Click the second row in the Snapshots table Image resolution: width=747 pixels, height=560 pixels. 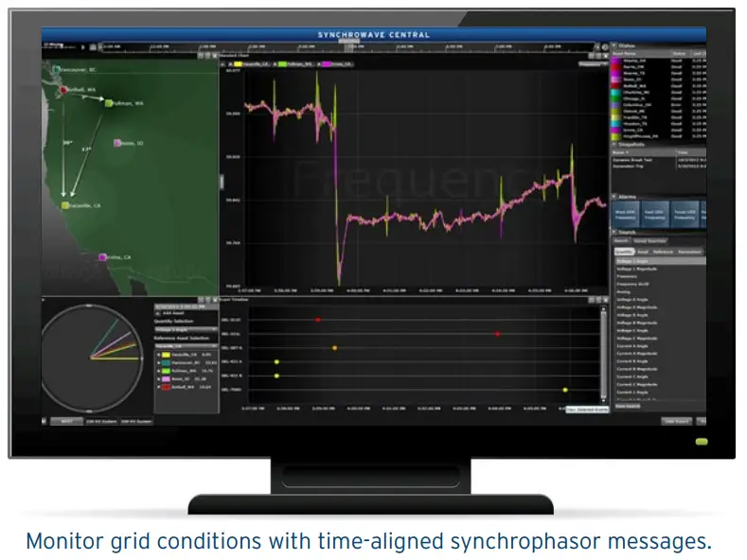[659, 166]
